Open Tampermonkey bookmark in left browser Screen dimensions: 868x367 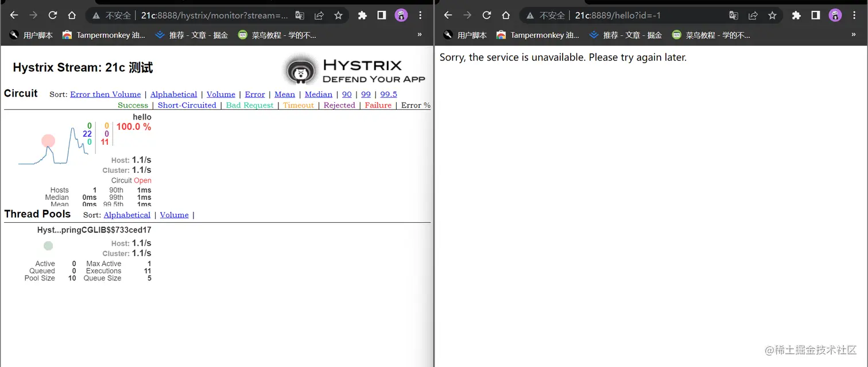(x=104, y=35)
